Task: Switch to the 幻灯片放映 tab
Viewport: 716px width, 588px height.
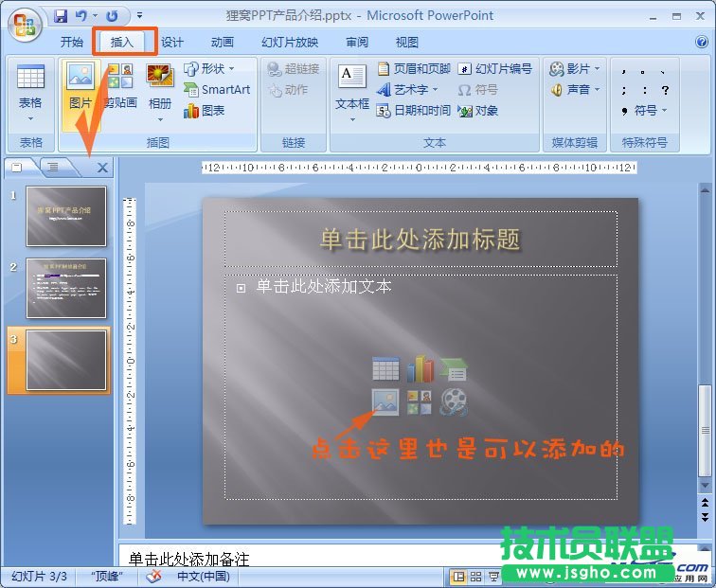Action: pos(290,43)
